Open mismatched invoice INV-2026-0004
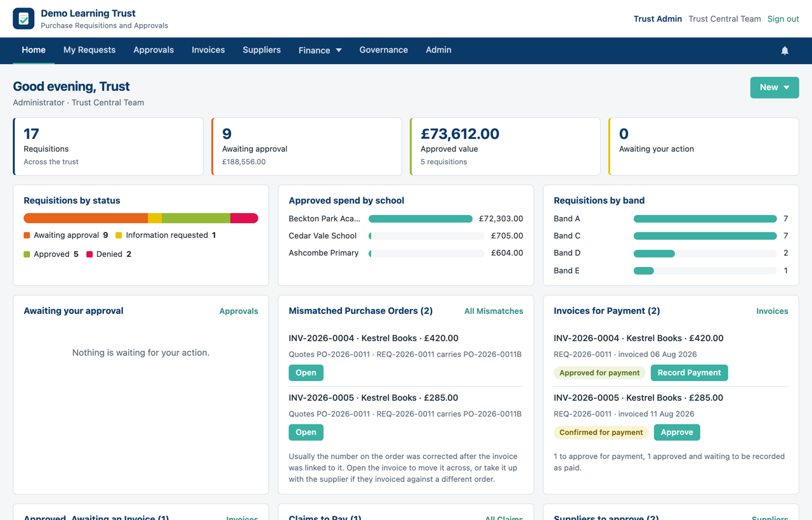This screenshot has width=812, height=520. [306, 373]
